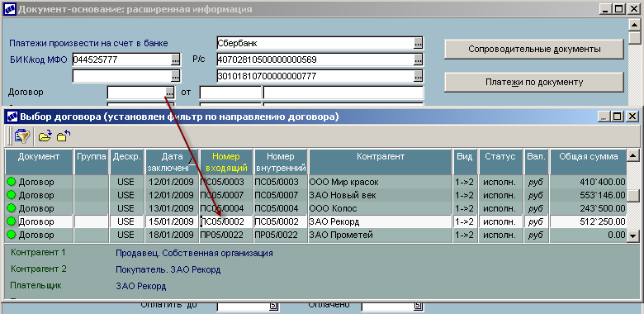644x314 pixels.
Task: Click app icon in Документ-основание title bar
Action: click(x=9, y=9)
